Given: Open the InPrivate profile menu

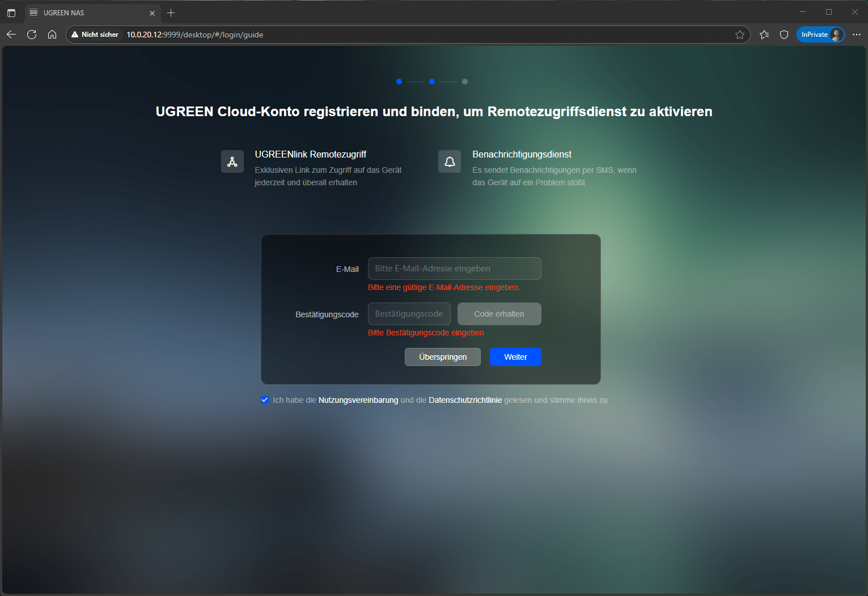Looking at the screenshot, I should pos(820,35).
